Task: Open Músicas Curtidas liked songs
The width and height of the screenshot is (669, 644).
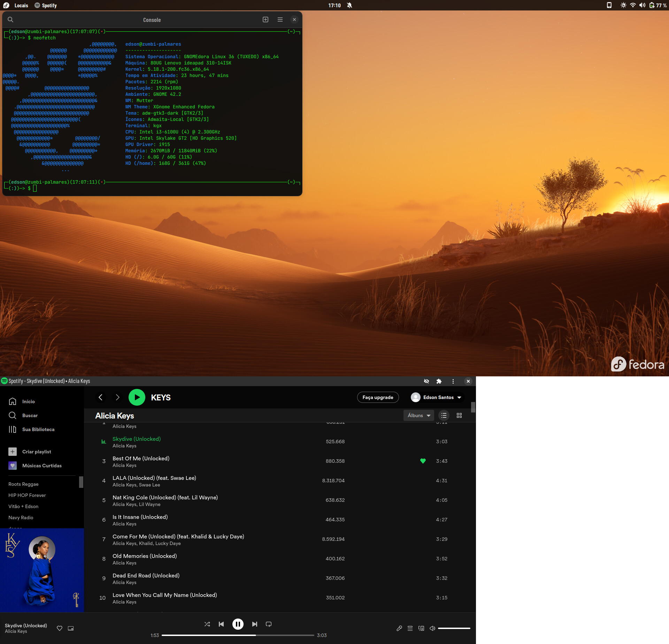Action: tap(35, 466)
